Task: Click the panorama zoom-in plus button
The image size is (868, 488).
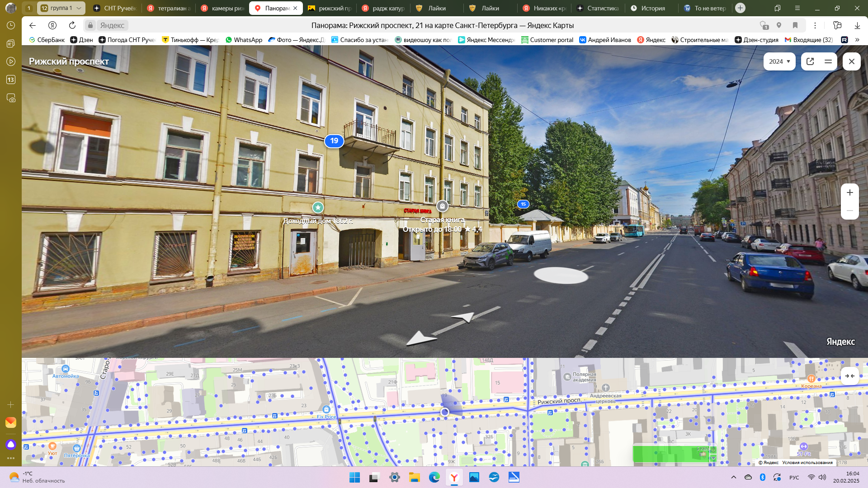Action: coord(850,192)
